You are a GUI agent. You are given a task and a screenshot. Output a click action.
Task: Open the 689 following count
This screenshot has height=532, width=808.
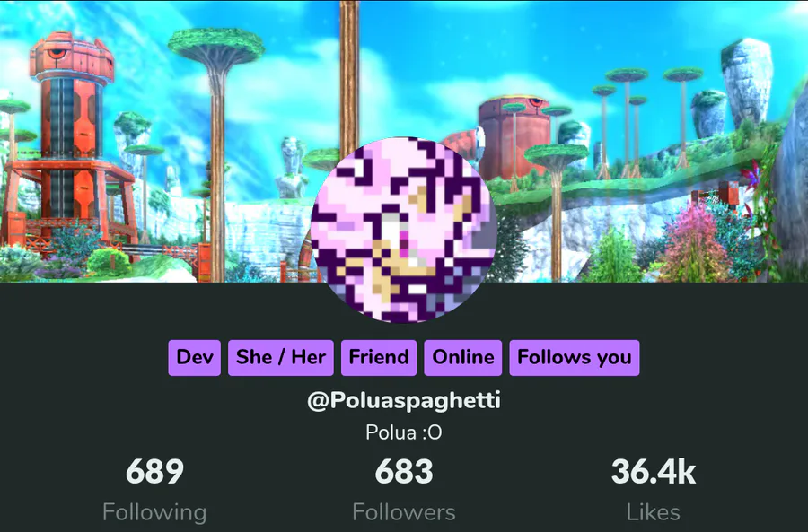[154, 471]
